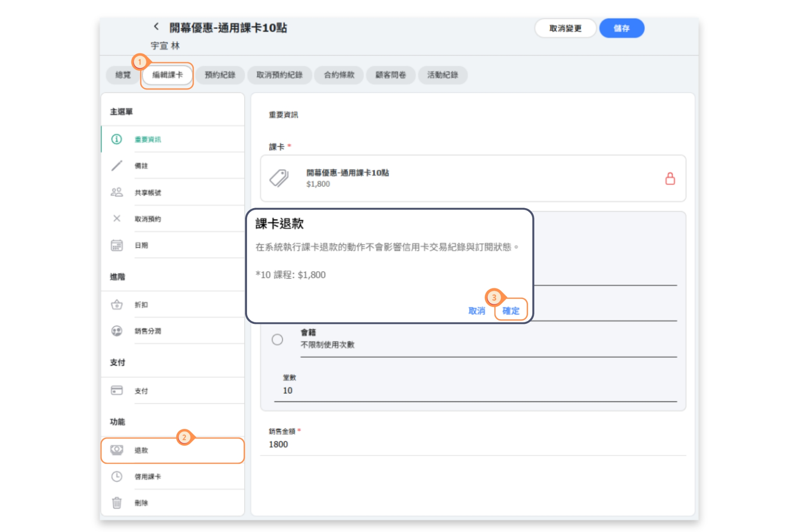The width and height of the screenshot is (798, 532).
Task: Click the pie icon for 銷售分潤
Action: coord(117,331)
